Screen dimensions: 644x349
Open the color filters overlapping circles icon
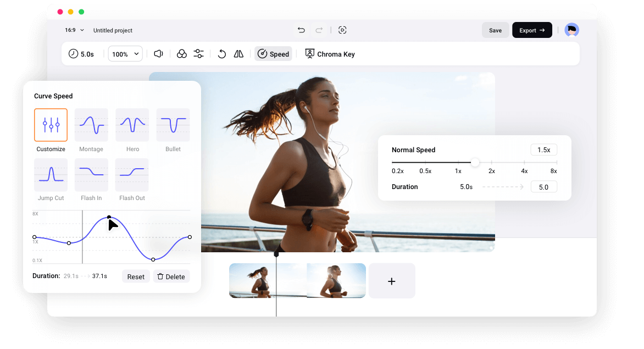(181, 54)
